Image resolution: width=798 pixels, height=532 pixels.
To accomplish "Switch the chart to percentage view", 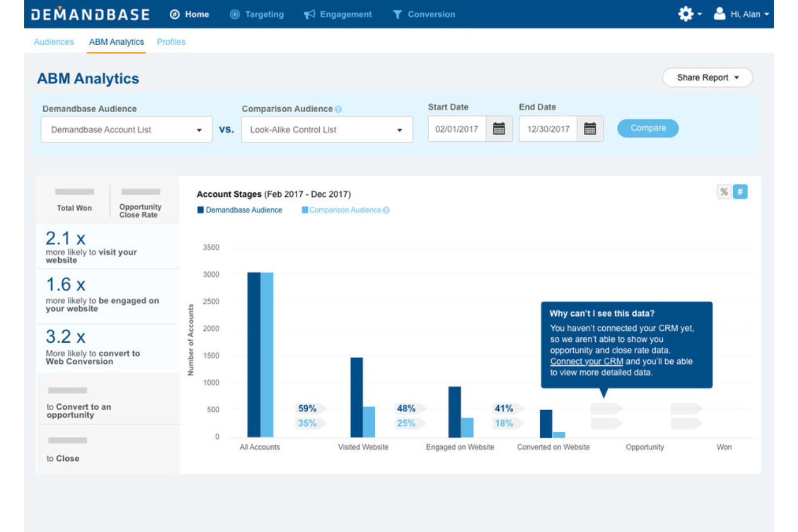I will 723,192.
